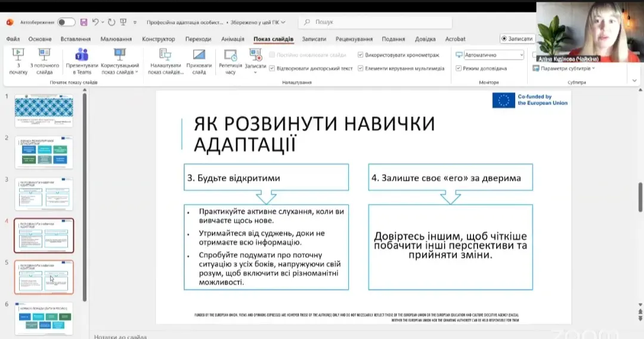Click the Save icon in title bar

click(x=83, y=22)
